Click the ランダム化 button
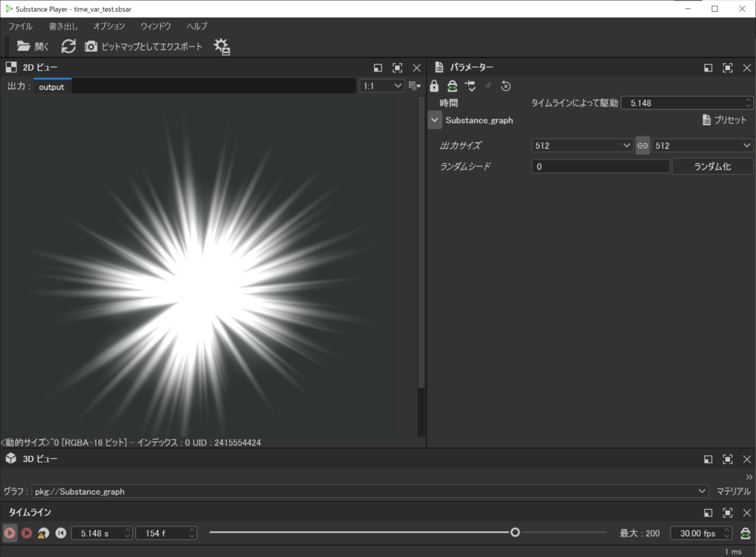The image size is (756, 557). (712, 167)
